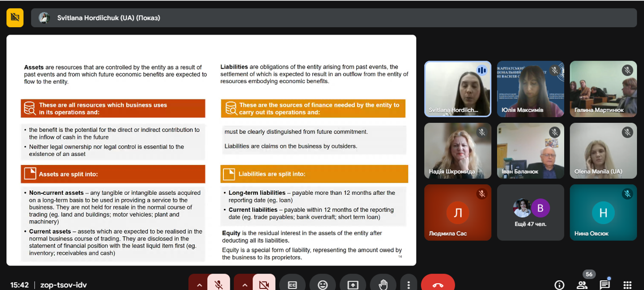The image size is (644, 290).
Task: Turn on your camera
Action: click(264, 285)
